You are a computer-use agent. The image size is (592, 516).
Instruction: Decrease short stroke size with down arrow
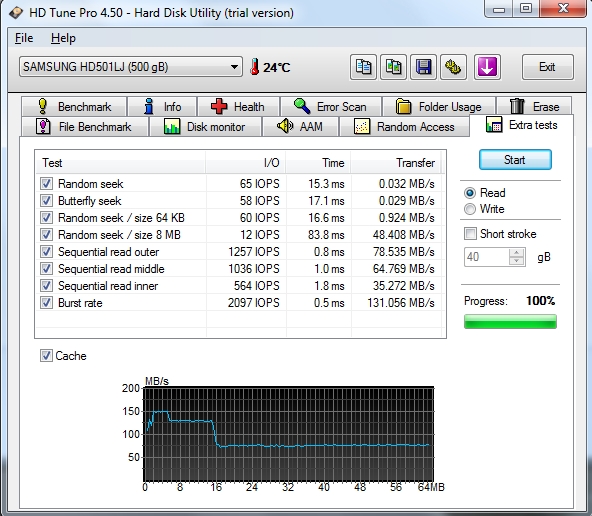point(516,261)
